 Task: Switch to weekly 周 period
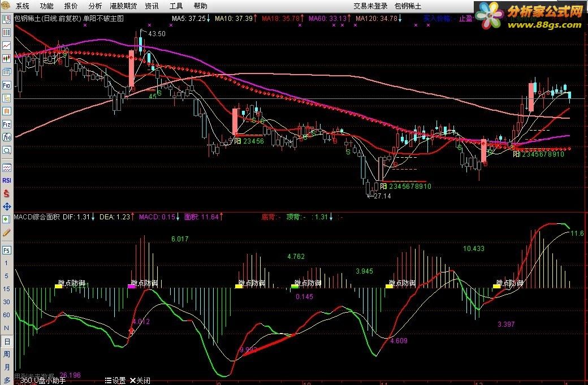[x=6, y=354]
